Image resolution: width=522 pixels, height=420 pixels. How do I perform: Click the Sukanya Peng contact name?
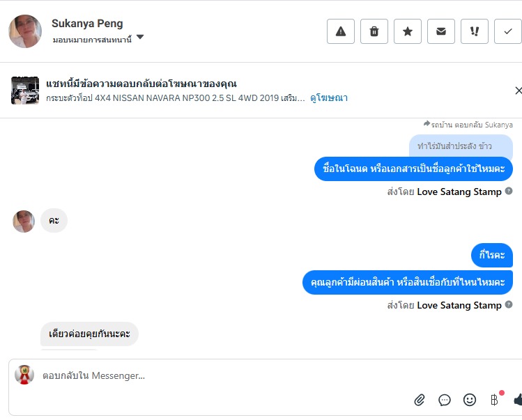(87, 24)
